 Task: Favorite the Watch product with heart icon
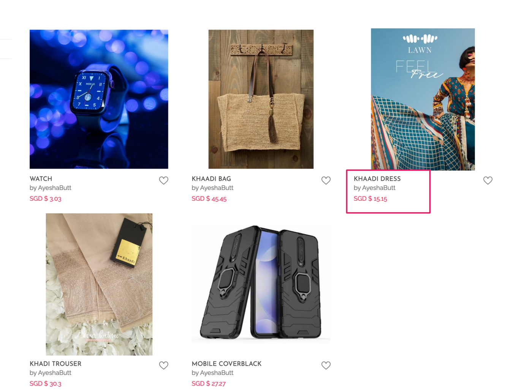point(164,180)
